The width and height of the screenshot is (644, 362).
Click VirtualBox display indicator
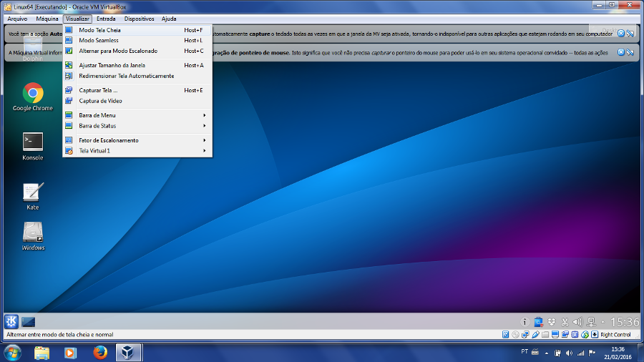[555, 335]
